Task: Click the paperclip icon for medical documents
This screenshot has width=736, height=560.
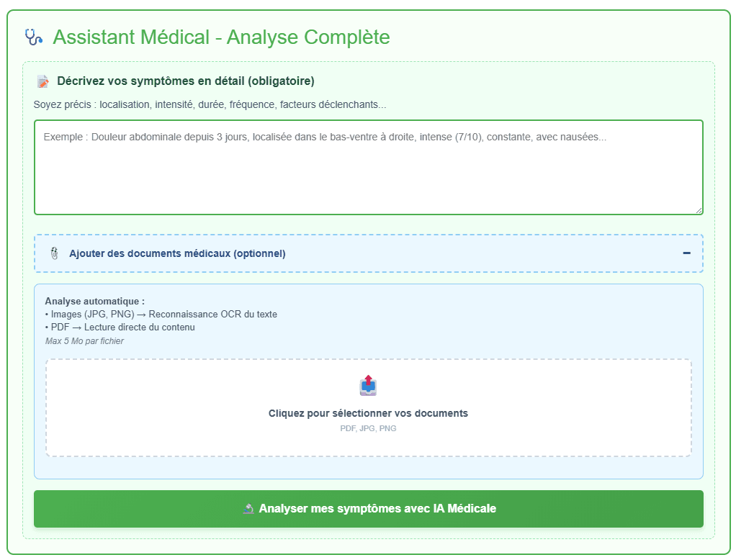Action: (x=54, y=253)
